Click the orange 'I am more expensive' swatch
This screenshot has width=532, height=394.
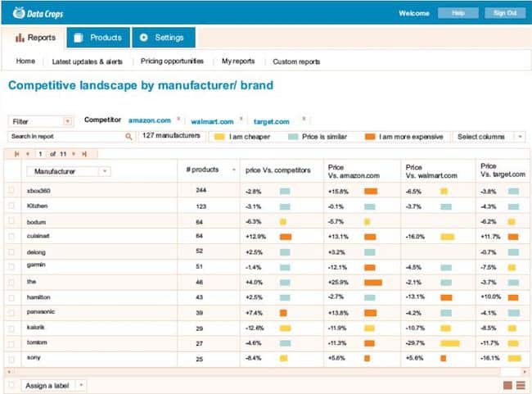pyautogui.click(x=370, y=137)
